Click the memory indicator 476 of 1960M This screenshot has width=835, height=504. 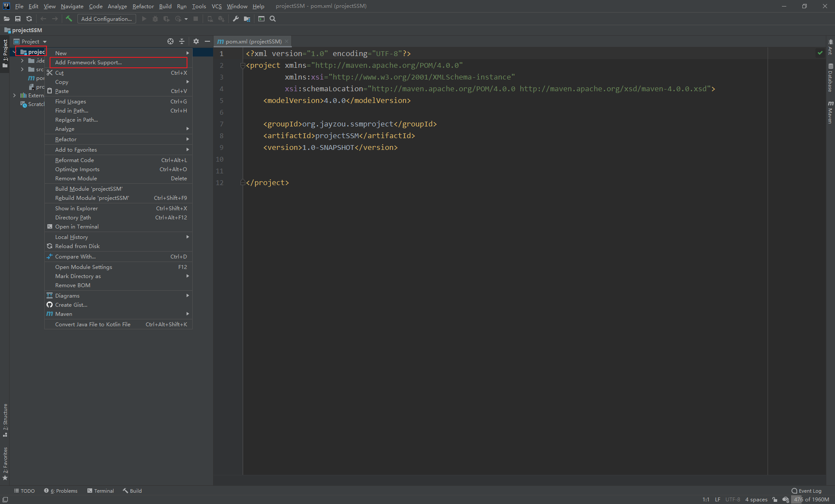coord(811,500)
